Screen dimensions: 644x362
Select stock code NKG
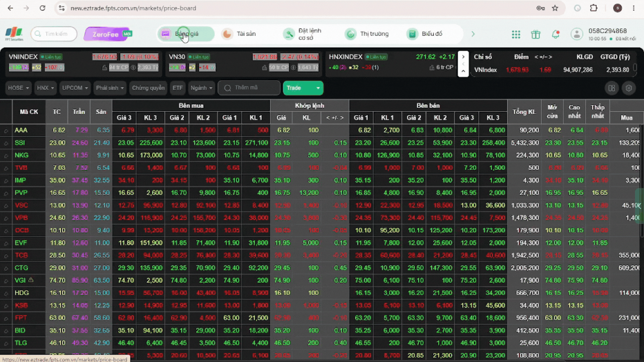point(21,156)
